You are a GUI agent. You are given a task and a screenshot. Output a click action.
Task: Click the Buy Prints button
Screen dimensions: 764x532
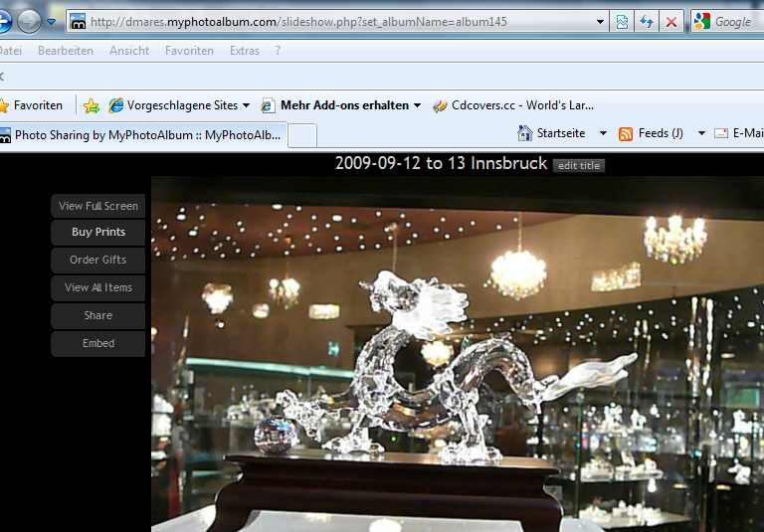(97, 232)
